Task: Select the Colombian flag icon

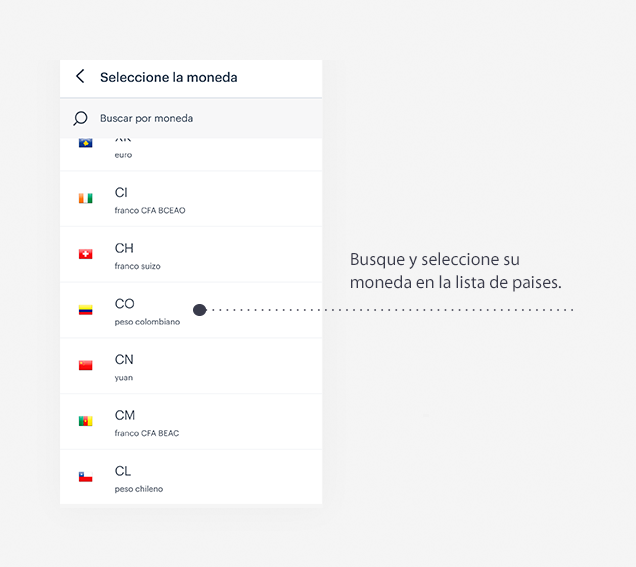Action: coord(86,310)
